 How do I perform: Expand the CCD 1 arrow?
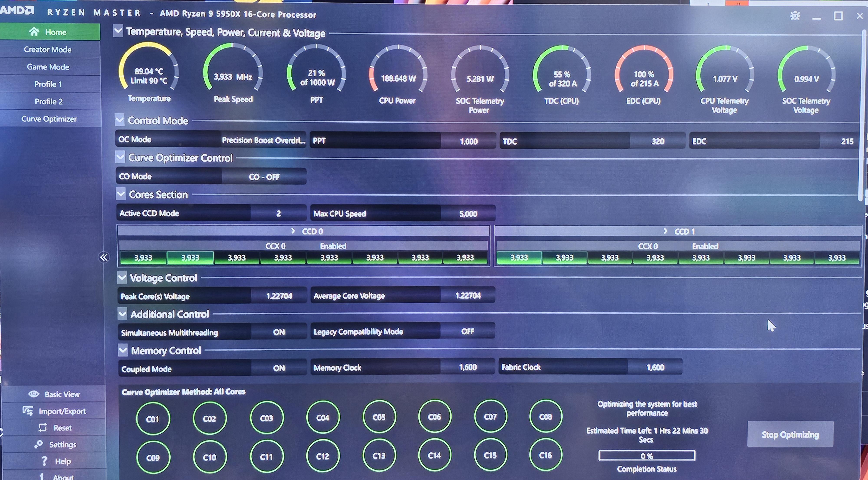(x=665, y=231)
